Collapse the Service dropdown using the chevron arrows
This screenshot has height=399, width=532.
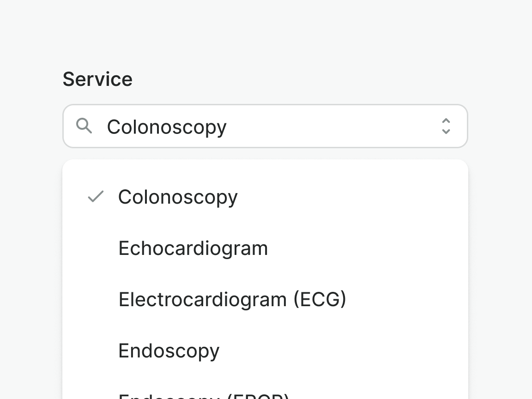click(x=446, y=126)
